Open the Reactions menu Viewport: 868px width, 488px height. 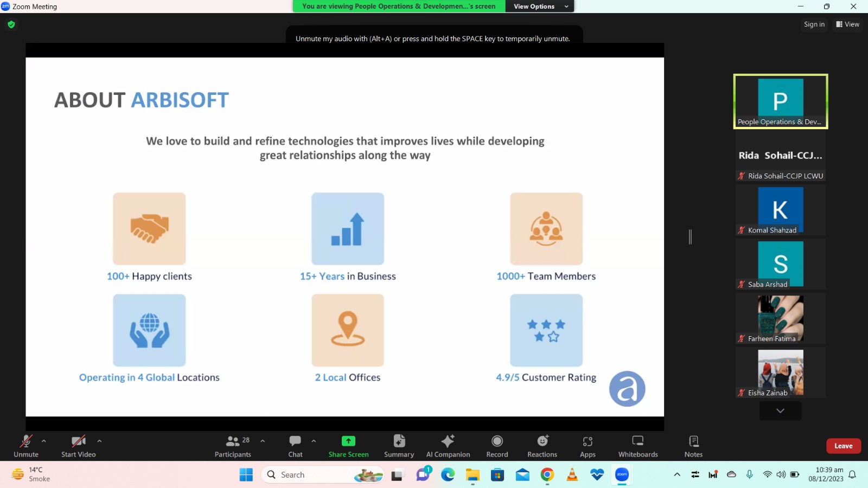[x=542, y=446]
